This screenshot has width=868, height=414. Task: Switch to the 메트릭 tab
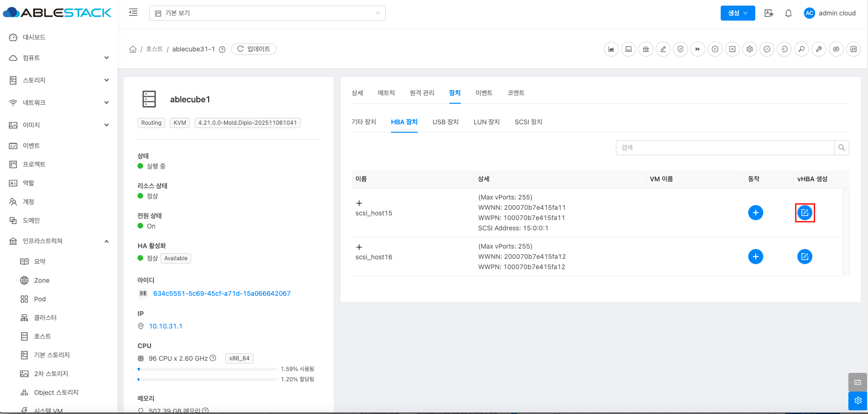[x=386, y=93]
